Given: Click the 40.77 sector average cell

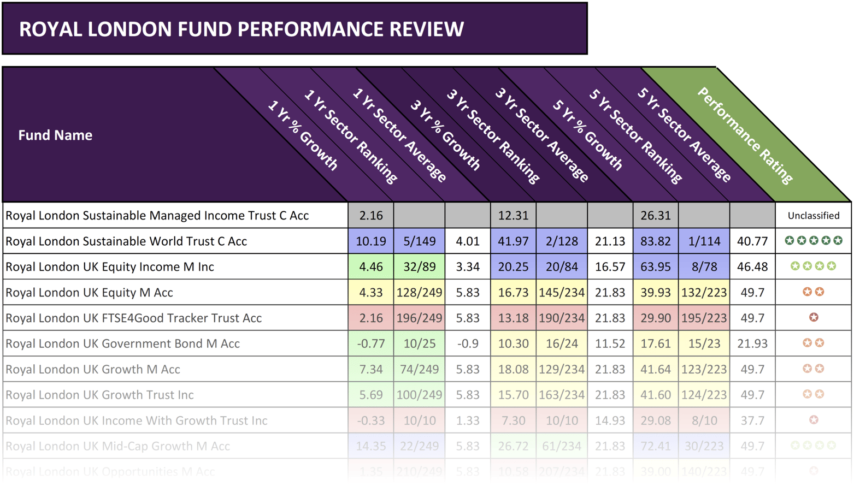Looking at the screenshot, I should click(752, 241).
